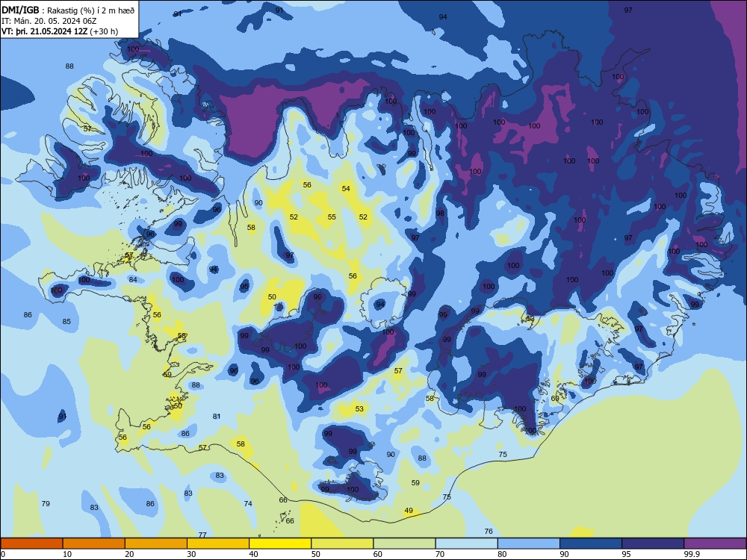Click the 95-99.9 dark navy legend swatch
Screen dimensions: 747x560
653,544
